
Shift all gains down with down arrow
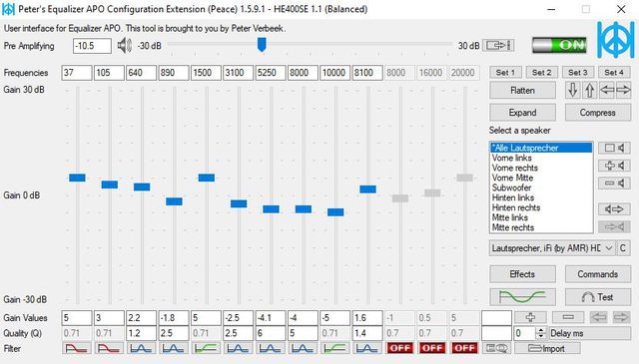572,90
